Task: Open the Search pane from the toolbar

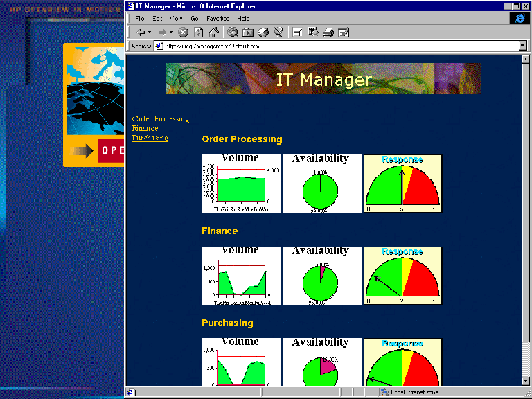Action: point(233,32)
